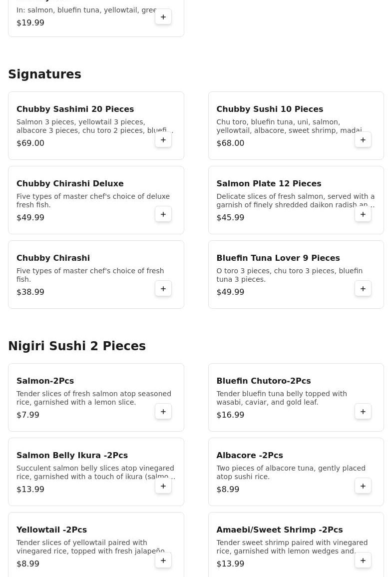Click plus button for Chubby Chirashi Deluxe

(163, 214)
